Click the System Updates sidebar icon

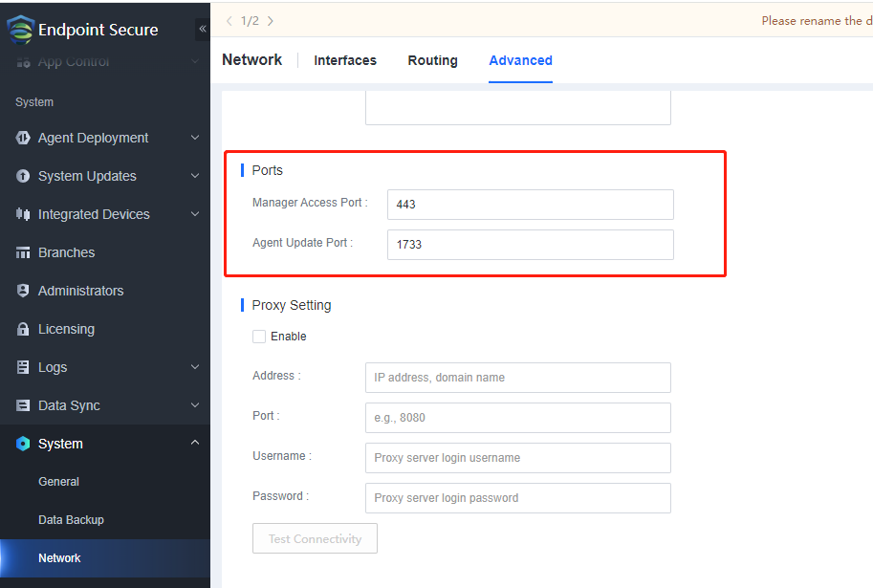coord(23,176)
